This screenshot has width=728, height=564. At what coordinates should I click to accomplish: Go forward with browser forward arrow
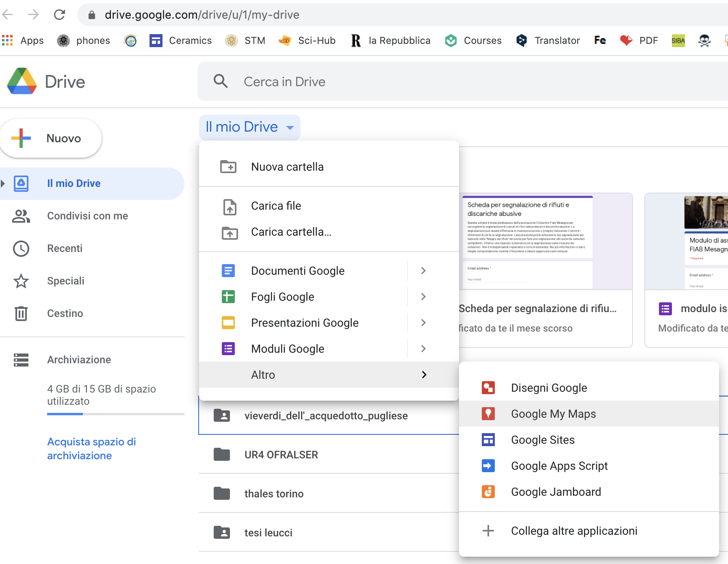[x=33, y=15]
